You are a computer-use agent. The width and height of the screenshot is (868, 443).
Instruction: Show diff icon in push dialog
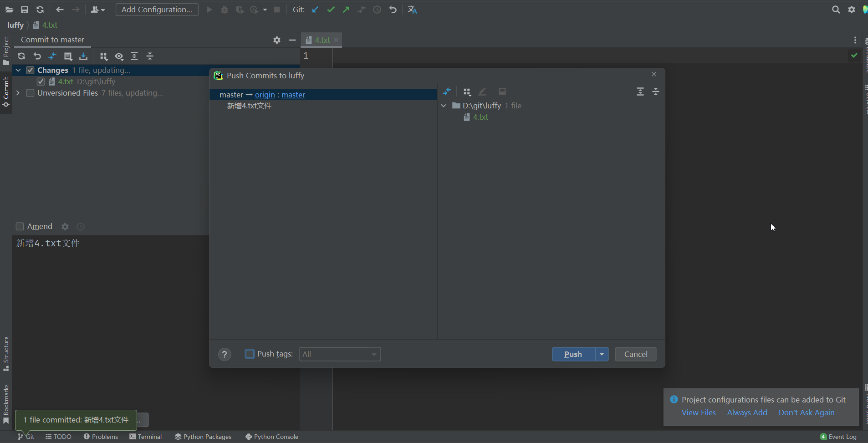click(447, 92)
